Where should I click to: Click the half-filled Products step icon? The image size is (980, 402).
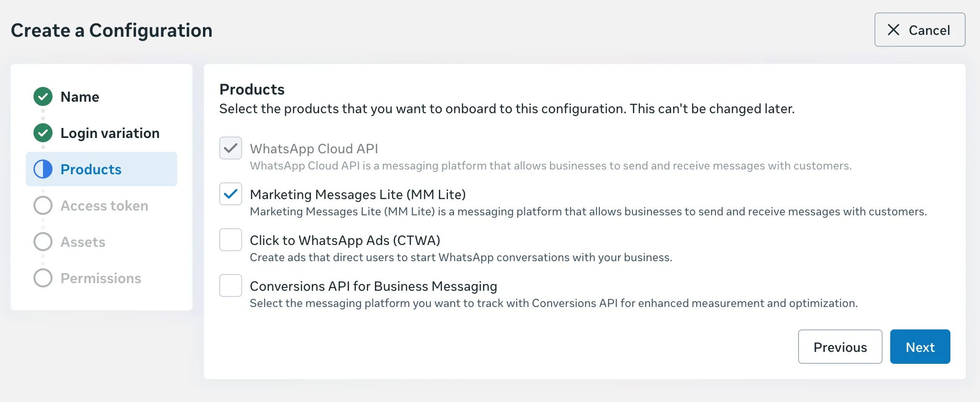(43, 169)
